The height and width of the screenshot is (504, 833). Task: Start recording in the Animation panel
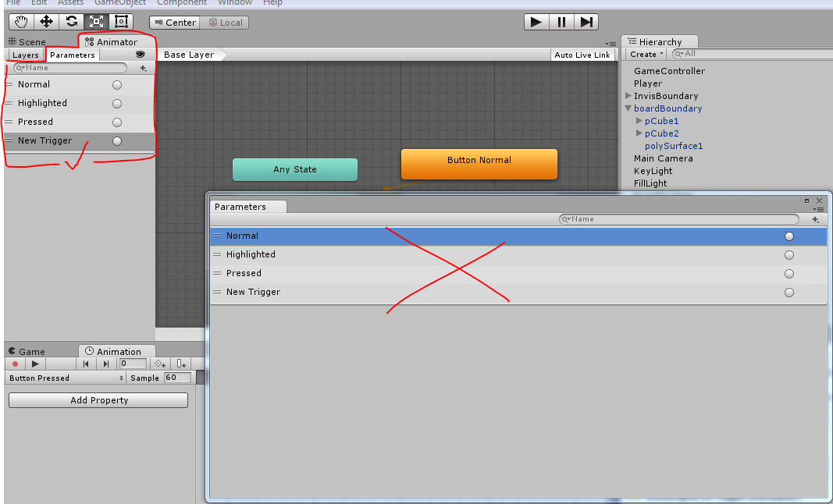(15, 364)
